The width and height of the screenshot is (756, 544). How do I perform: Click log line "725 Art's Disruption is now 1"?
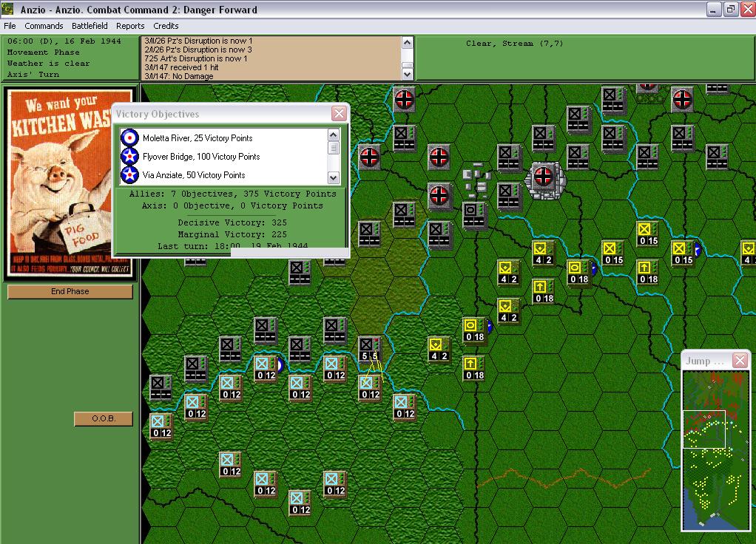coord(196,58)
